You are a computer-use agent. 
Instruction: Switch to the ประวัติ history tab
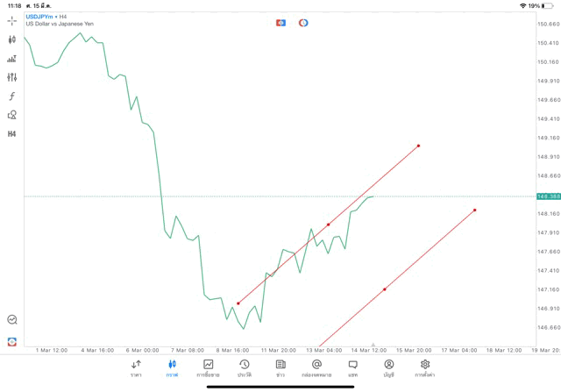245,368
